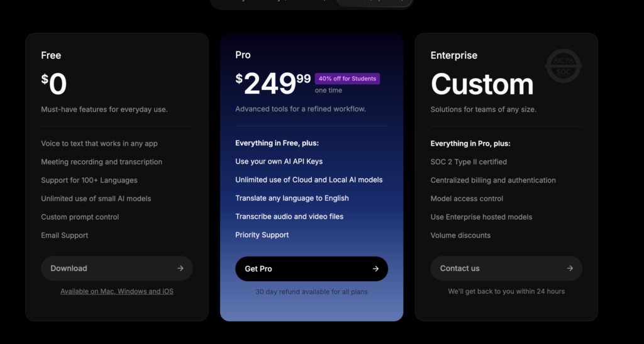Click the SOC 2 Type II certified feature
This screenshot has height=344, width=644.
coord(469,162)
